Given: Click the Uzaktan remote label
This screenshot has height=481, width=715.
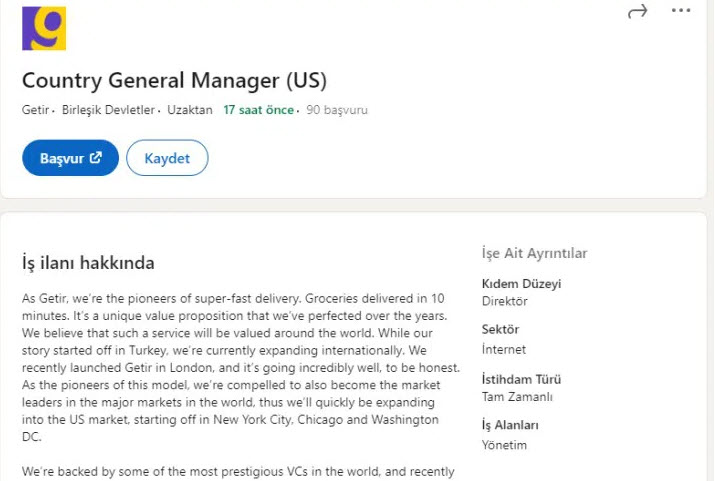Looking at the screenshot, I should point(190,110).
